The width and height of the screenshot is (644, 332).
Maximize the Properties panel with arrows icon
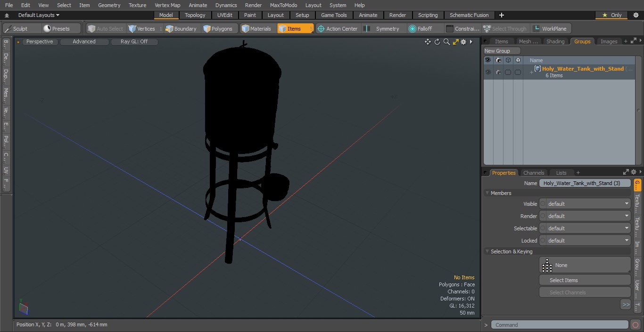point(626,172)
